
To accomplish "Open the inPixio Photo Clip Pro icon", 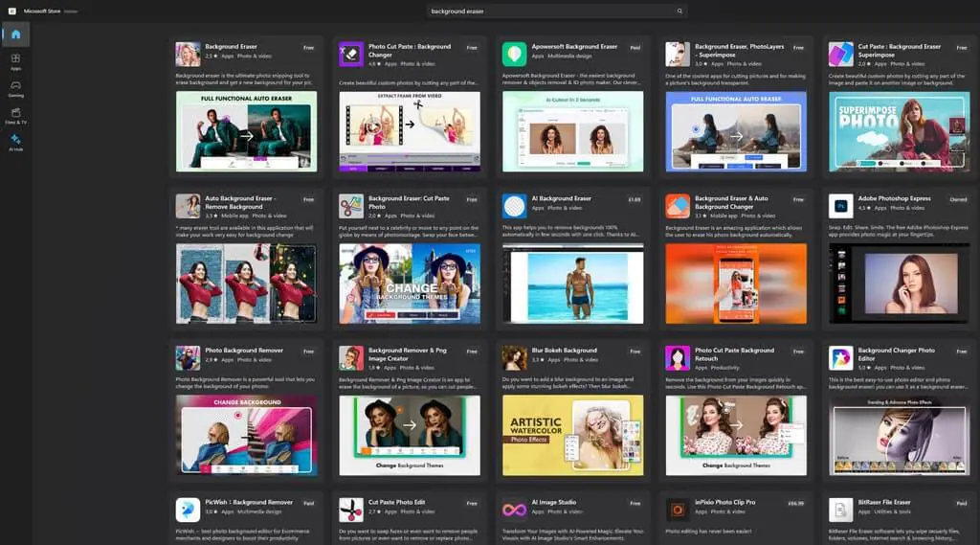I will (x=678, y=510).
